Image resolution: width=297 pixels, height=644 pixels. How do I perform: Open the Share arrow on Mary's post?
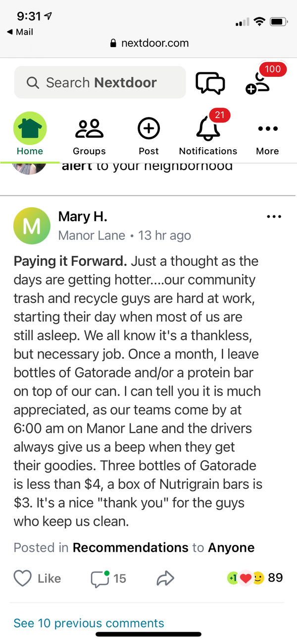point(165,578)
